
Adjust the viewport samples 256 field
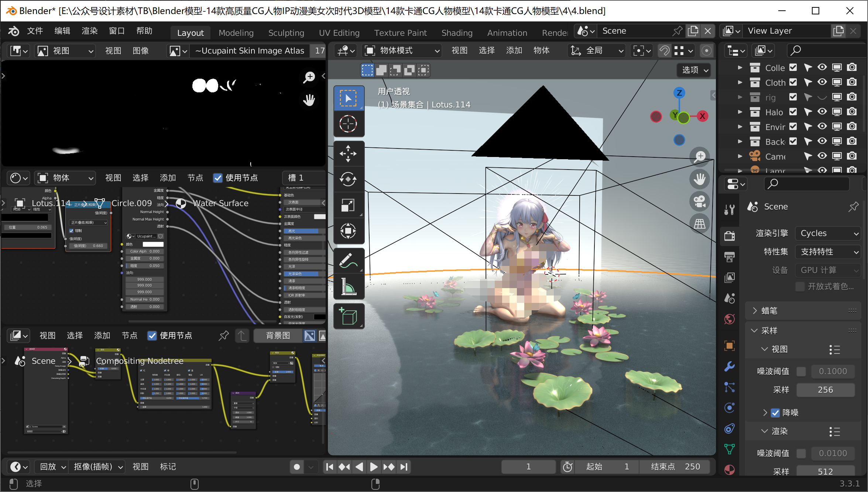pyautogui.click(x=826, y=390)
